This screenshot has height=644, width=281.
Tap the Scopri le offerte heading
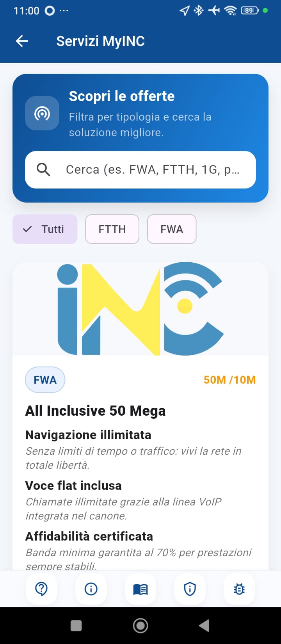[x=122, y=96]
